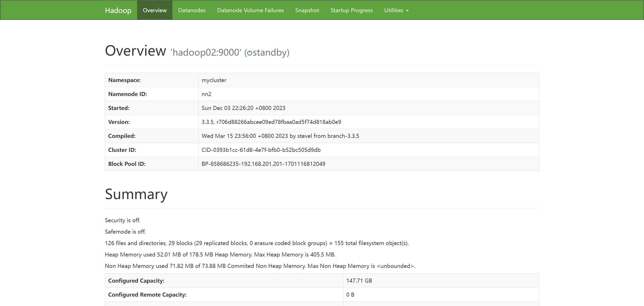The width and height of the screenshot is (644, 306).
Task: Click the Block Pool ID: label
Action: pyautogui.click(x=127, y=164)
